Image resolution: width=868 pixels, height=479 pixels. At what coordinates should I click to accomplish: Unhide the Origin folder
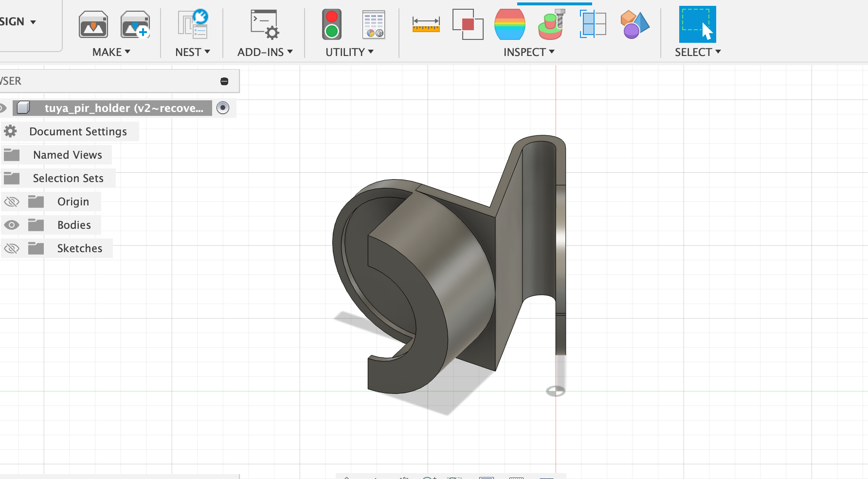pos(12,202)
